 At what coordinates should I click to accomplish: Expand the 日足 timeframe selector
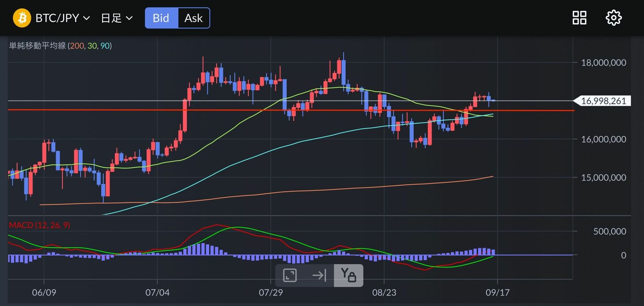point(117,18)
